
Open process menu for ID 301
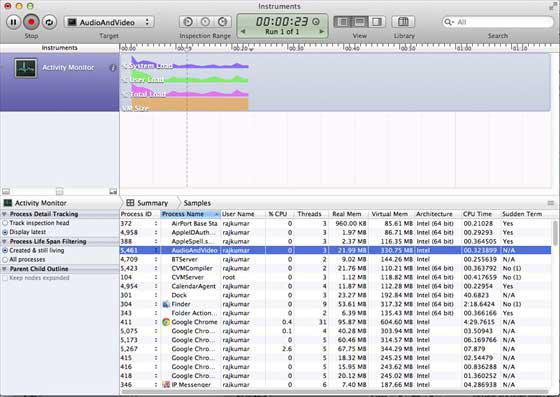tap(156, 295)
